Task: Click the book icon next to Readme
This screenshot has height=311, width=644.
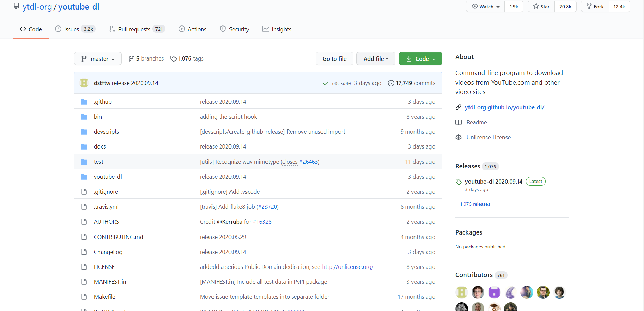Action: [458, 122]
